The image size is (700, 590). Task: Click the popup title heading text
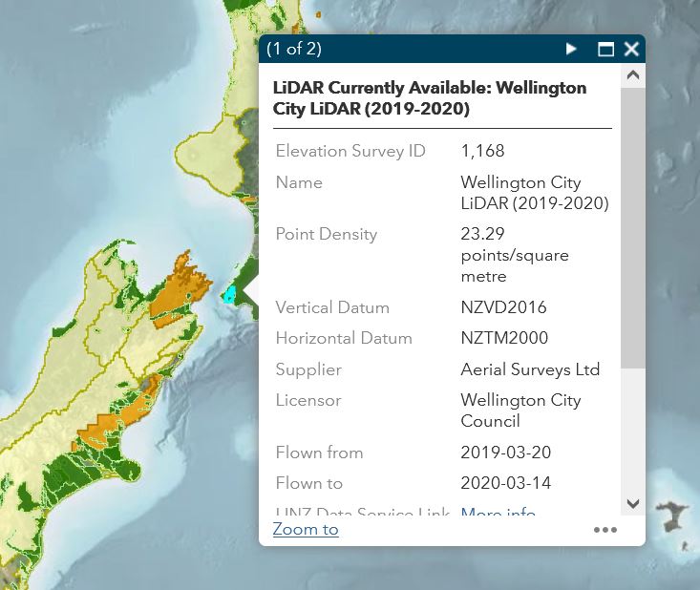coord(430,98)
